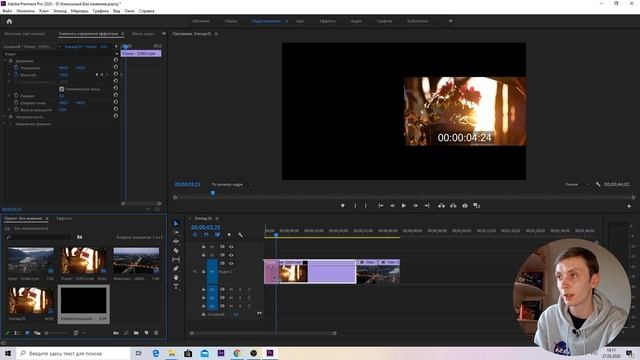Expand the Time Remapping effect group
The width and height of the screenshot is (640, 360).
5,124
